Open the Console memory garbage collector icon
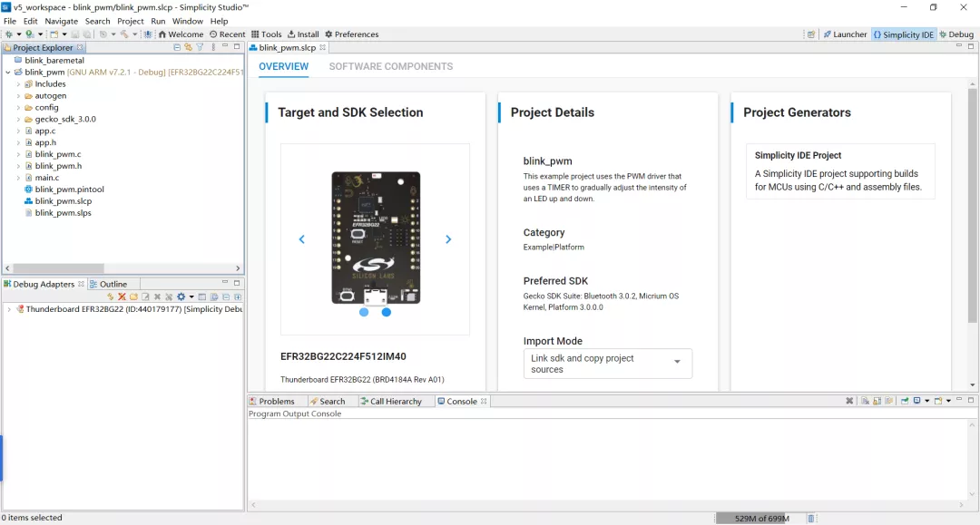Viewport: 980px width, 525px height. click(x=811, y=519)
